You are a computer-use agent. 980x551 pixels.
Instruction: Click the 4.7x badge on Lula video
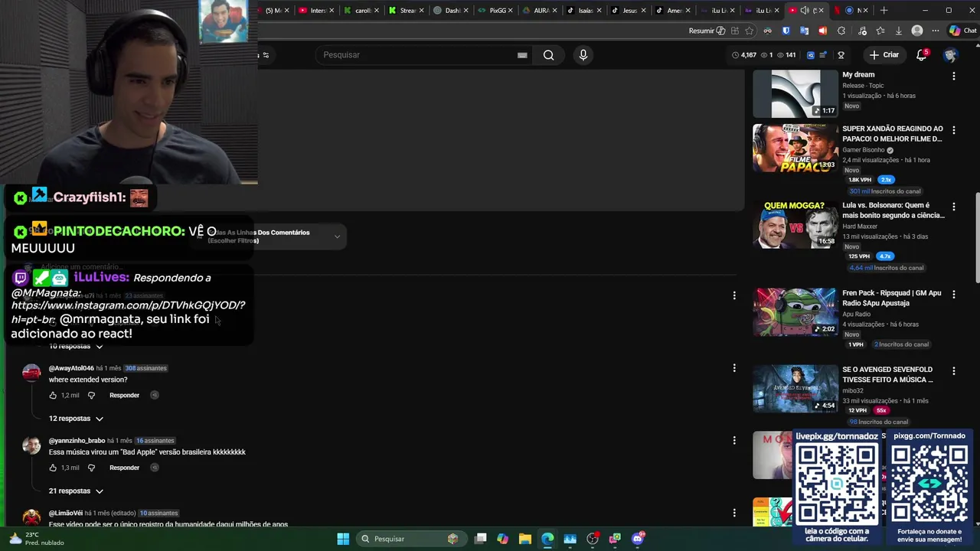coord(885,256)
